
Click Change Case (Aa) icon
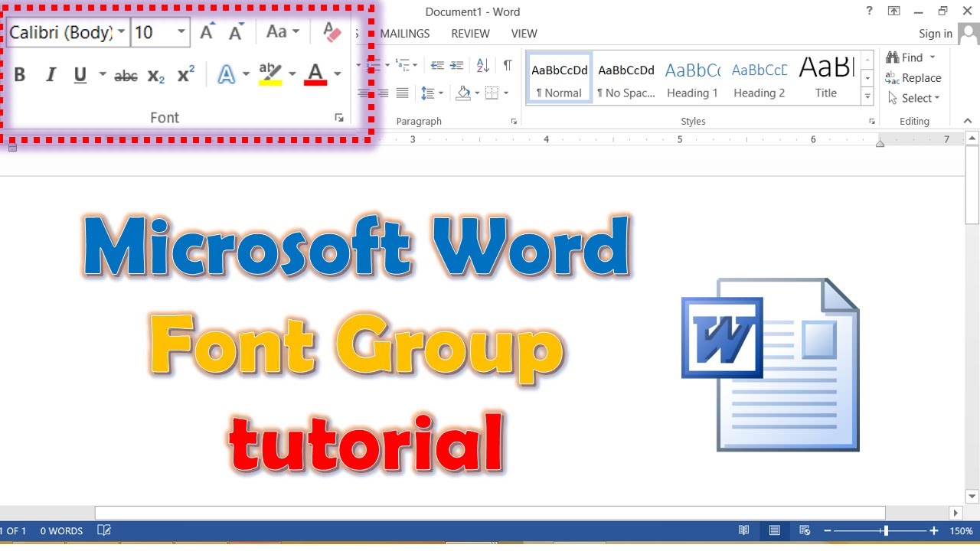[276, 32]
